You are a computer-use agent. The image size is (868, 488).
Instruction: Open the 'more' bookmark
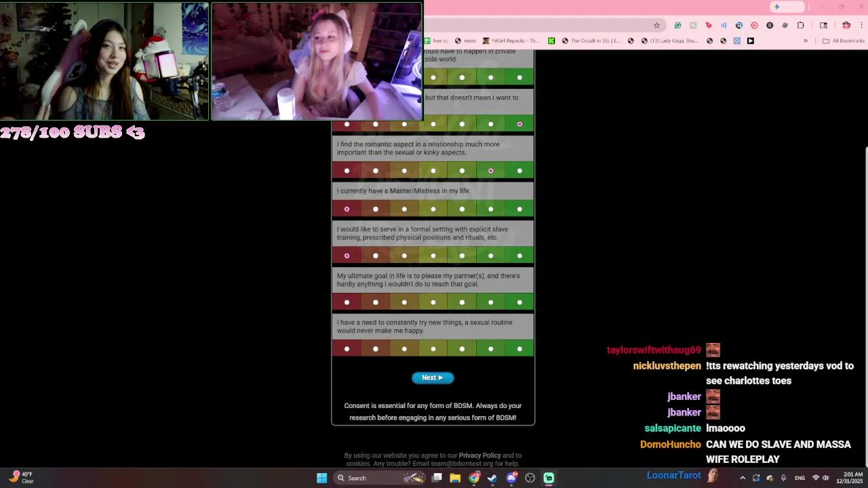click(465, 41)
